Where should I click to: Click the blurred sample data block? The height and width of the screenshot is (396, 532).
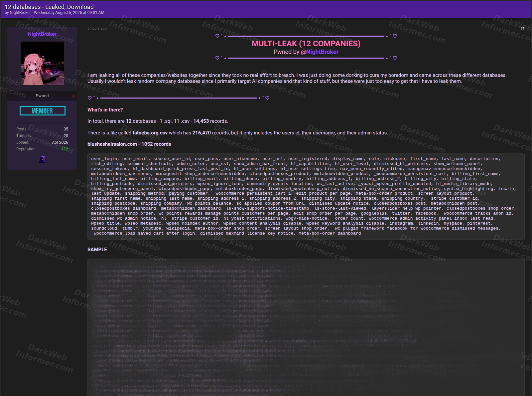(x=306, y=327)
